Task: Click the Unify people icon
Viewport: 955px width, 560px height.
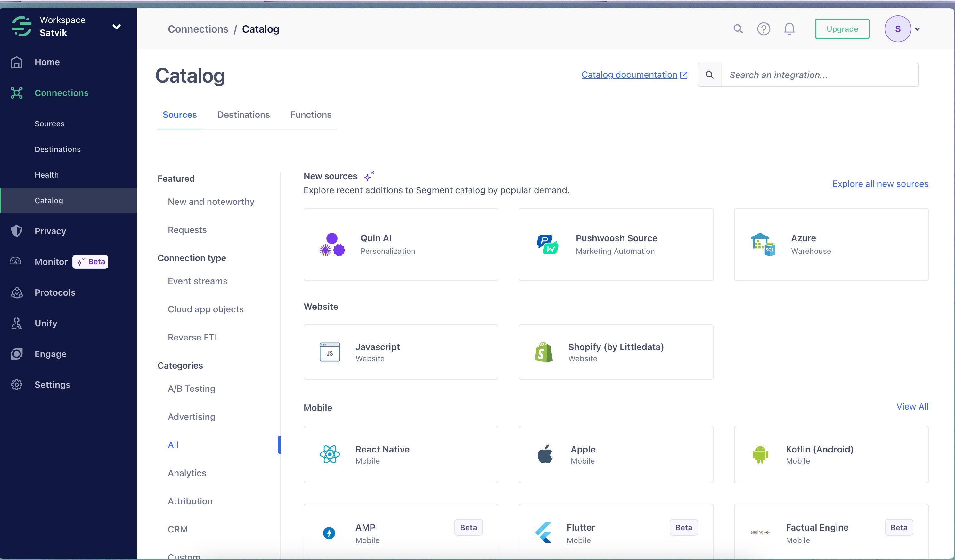Action: 17,323
